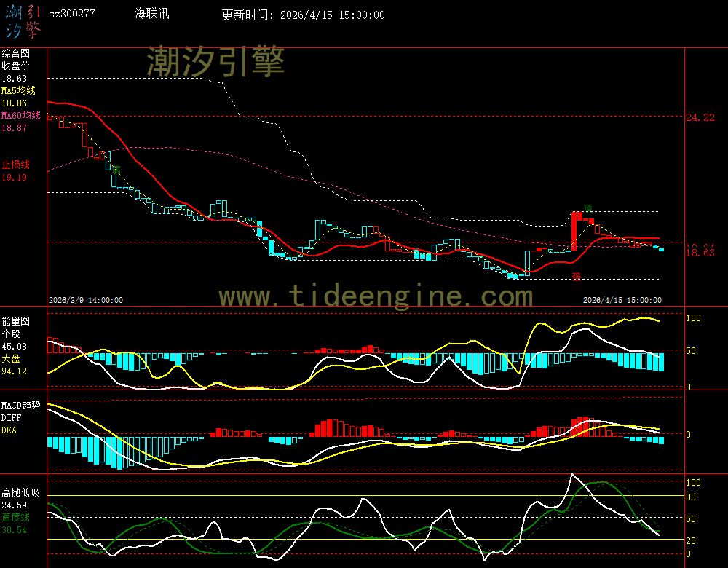Select the 高抛低吸 panel label
728x568 pixels.
coord(20,492)
